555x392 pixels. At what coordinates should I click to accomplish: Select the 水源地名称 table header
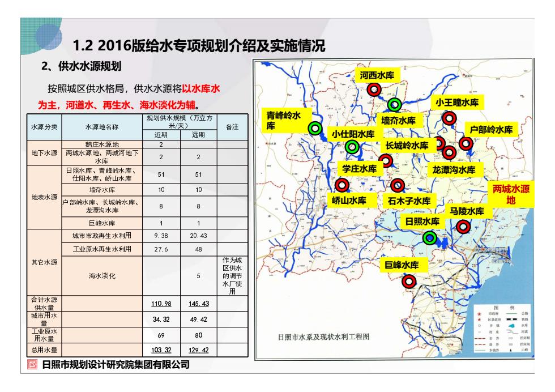[102, 127]
